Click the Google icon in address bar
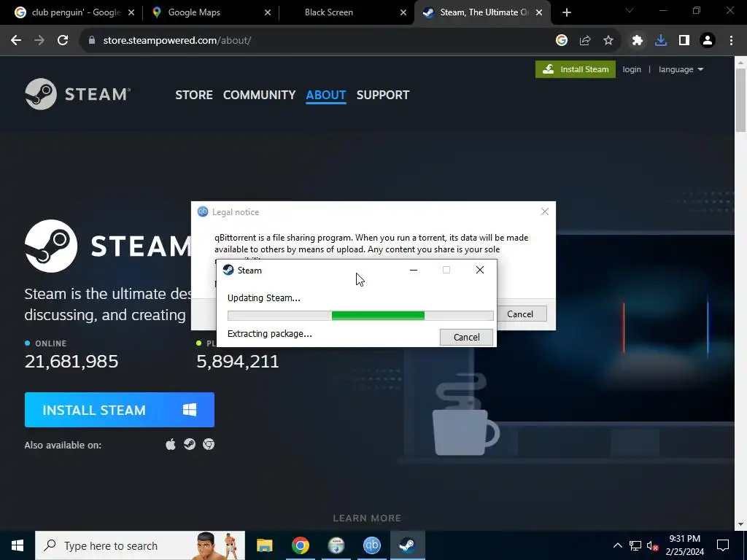 point(562,41)
